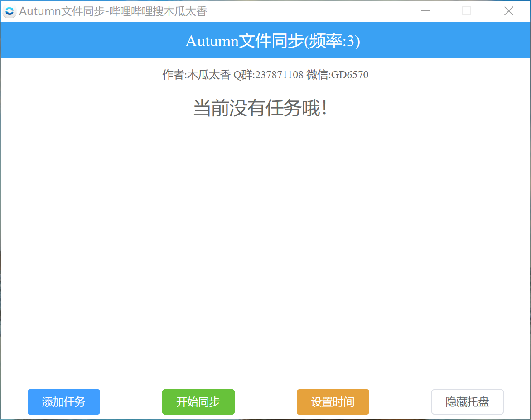The image size is (531, 420).
Task: Click 哔哩哔哩搜木瓜太香 in the title bar
Action: 159,11
